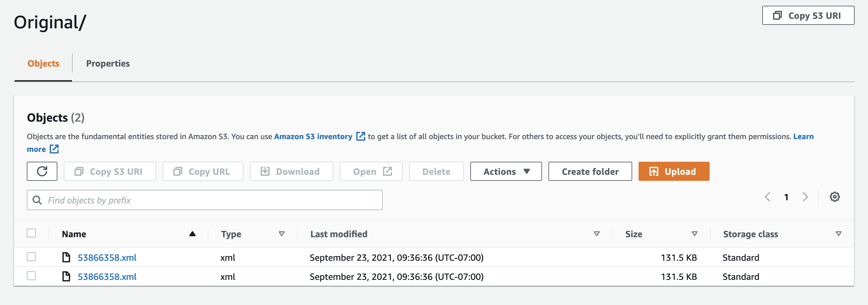The height and width of the screenshot is (305, 868).
Task: Click the magnifier icon in the search box
Action: (37, 200)
